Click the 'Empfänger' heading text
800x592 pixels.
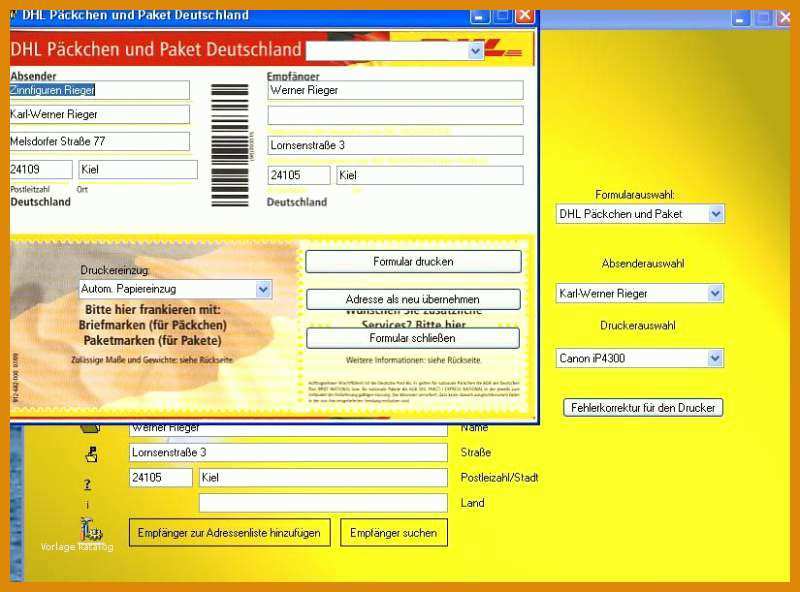click(x=293, y=77)
